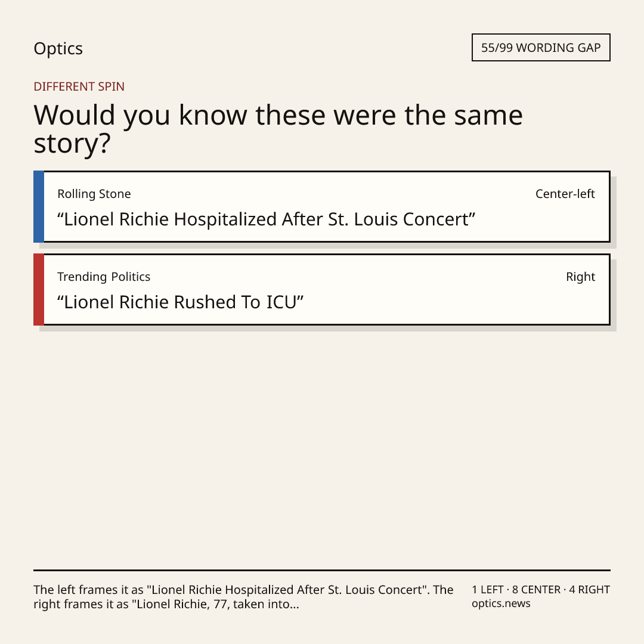Click the Rolling Stone source name

[x=94, y=194]
